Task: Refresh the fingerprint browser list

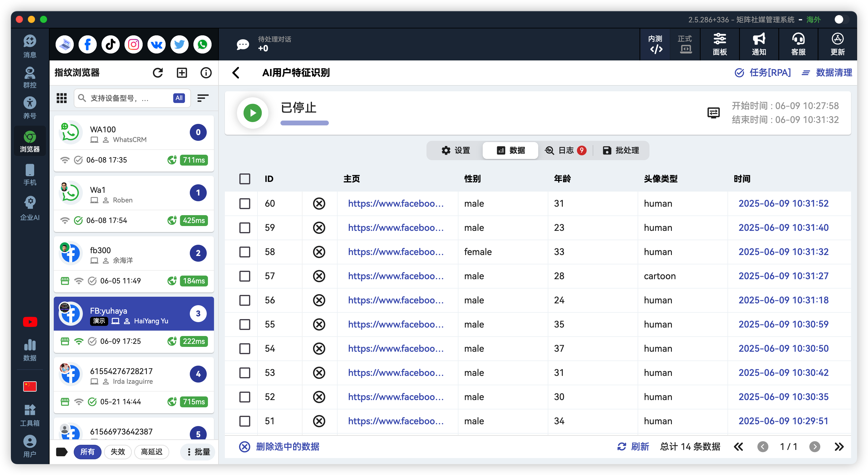Action: pyautogui.click(x=158, y=73)
